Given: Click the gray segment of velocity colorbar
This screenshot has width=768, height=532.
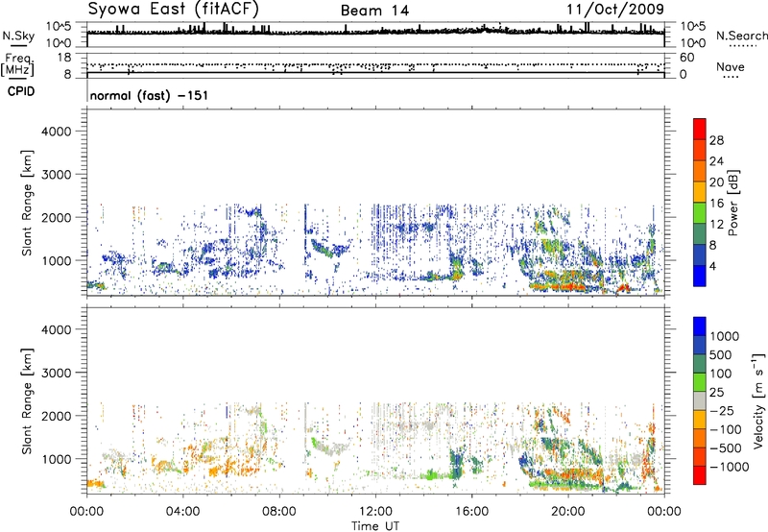Looking at the screenshot, I should click(700, 400).
